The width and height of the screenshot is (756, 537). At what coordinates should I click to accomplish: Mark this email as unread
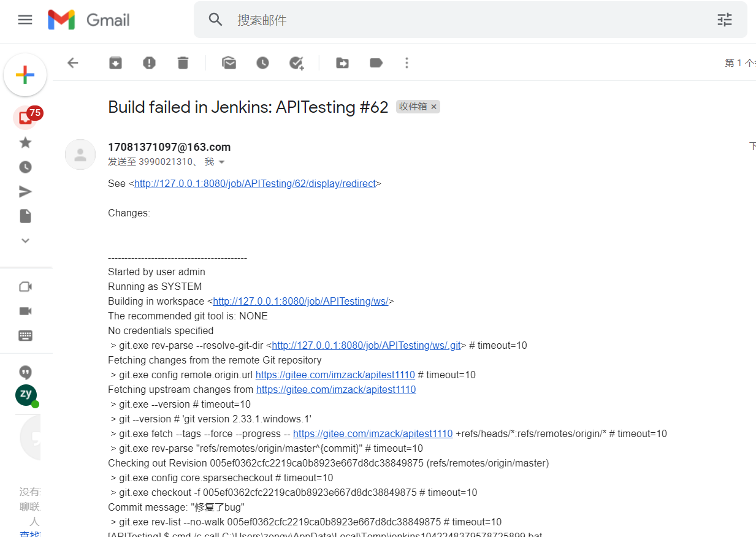tap(229, 63)
